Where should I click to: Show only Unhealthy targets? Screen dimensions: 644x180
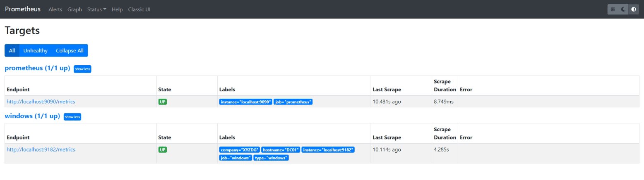click(x=36, y=51)
